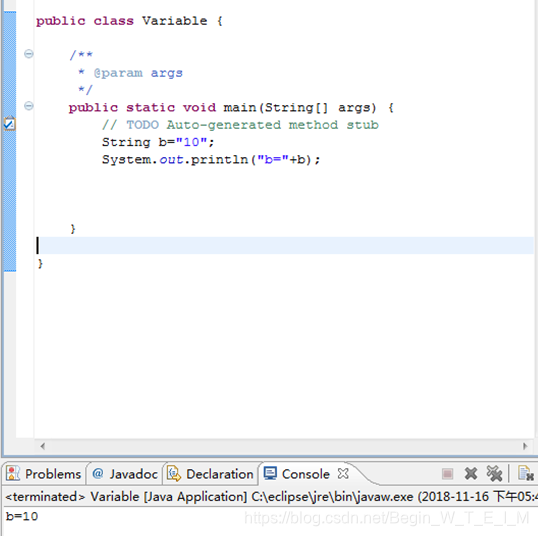The width and height of the screenshot is (538, 536).
Task: Click the Clear Console document icon
Action: [526, 474]
